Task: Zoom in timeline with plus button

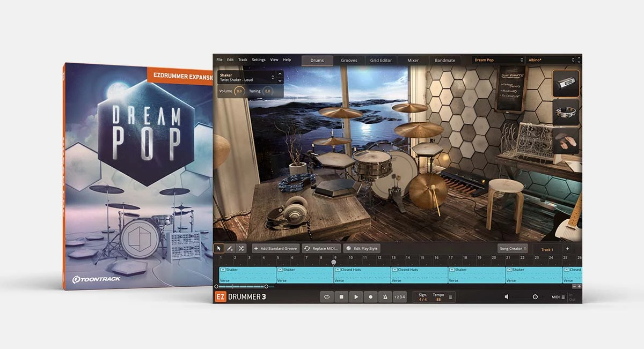Action: [x=579, y=286]
